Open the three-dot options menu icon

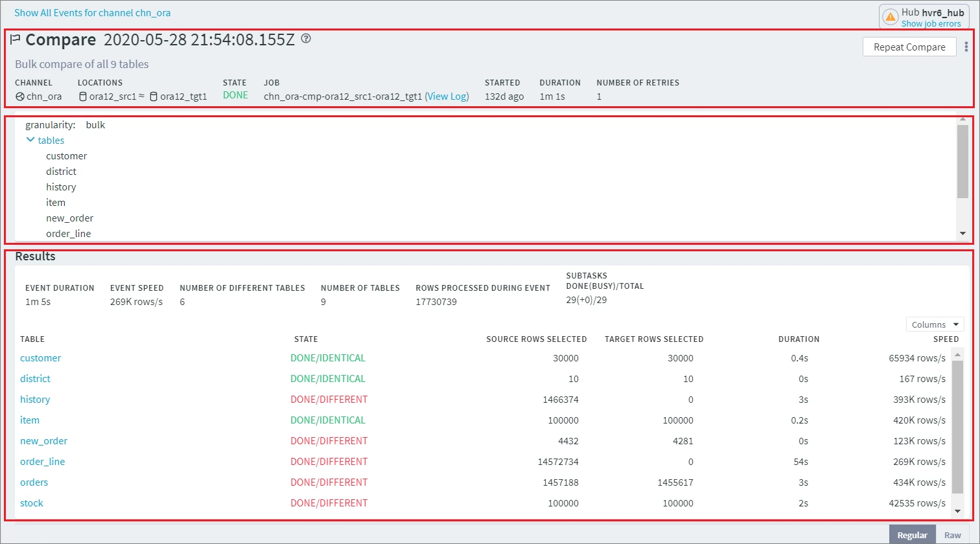pos(966,47)
